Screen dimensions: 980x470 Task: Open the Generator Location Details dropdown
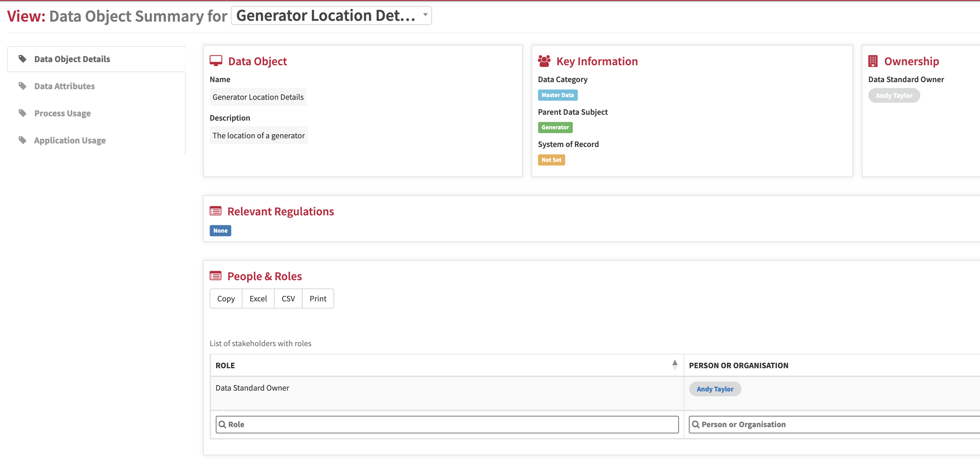[x=331, y=16]
